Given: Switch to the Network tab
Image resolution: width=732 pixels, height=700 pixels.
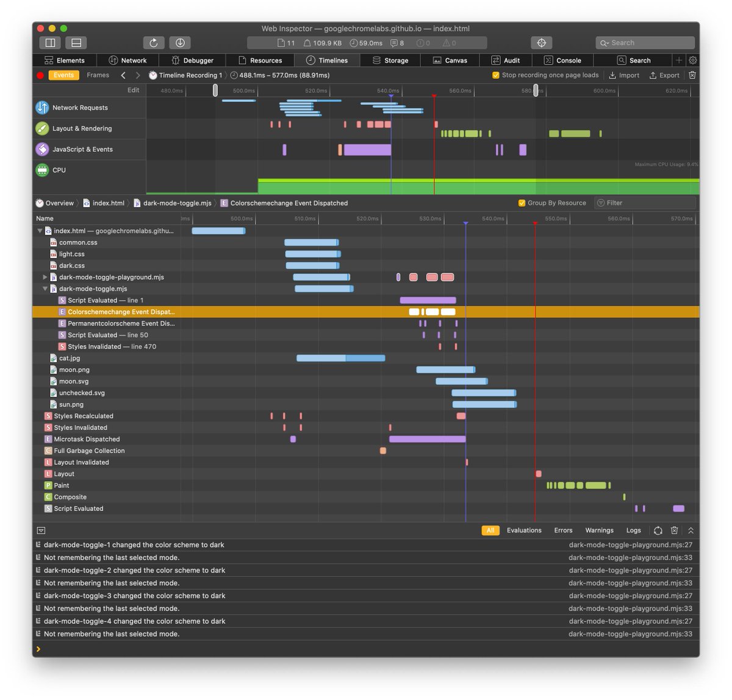Looking at the screenshot, I should [128, 60].
